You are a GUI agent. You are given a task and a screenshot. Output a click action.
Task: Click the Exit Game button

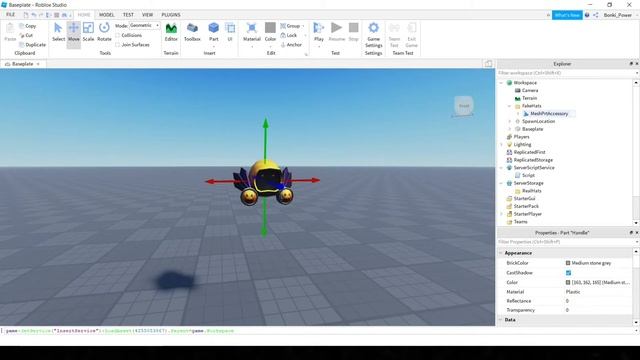point(411,35)
